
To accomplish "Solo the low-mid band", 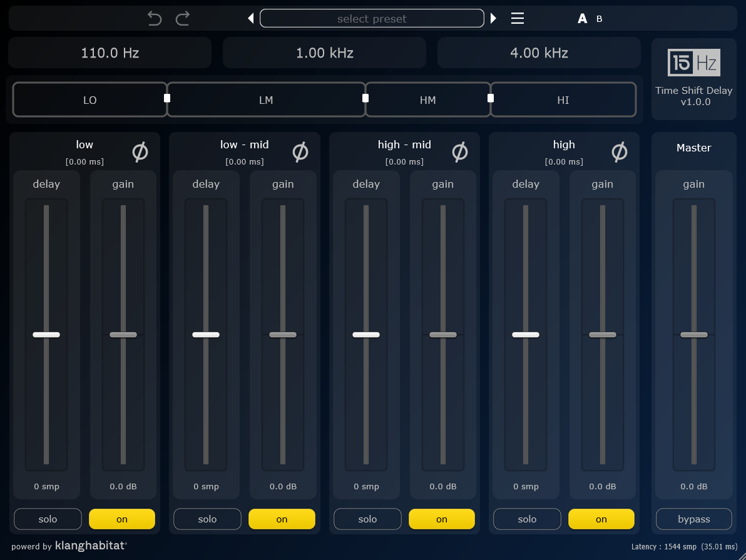I will click(x=207, y=519).
